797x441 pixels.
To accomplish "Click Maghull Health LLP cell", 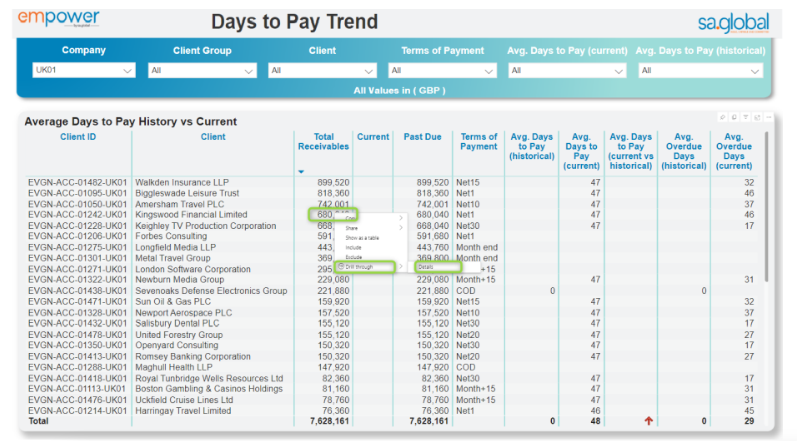I will [x=174, y=367].
